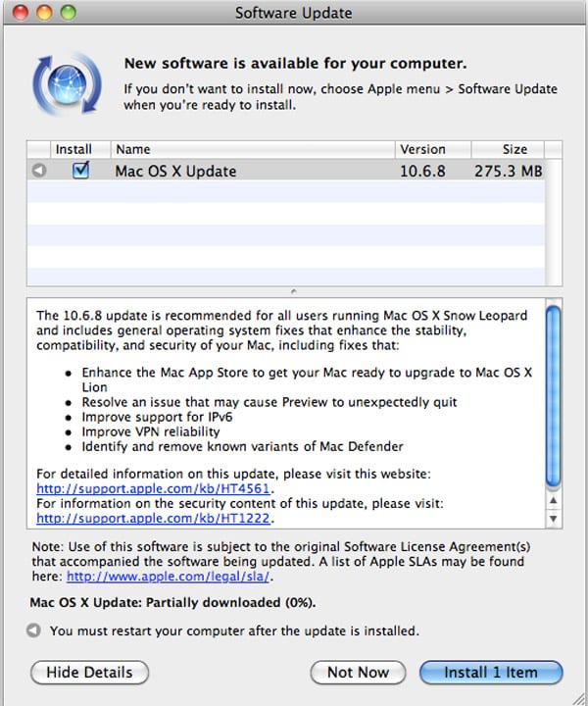Open the support.apple.com/kb/HT1222 security link
Viewport: 588px width, 706px height.
click(155, 518)
